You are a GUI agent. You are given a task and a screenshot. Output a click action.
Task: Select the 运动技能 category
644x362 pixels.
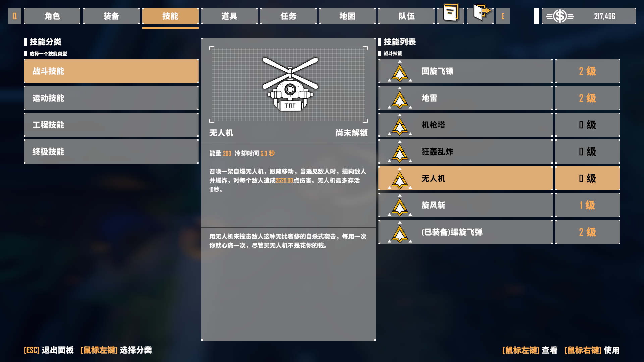(111, 98)
